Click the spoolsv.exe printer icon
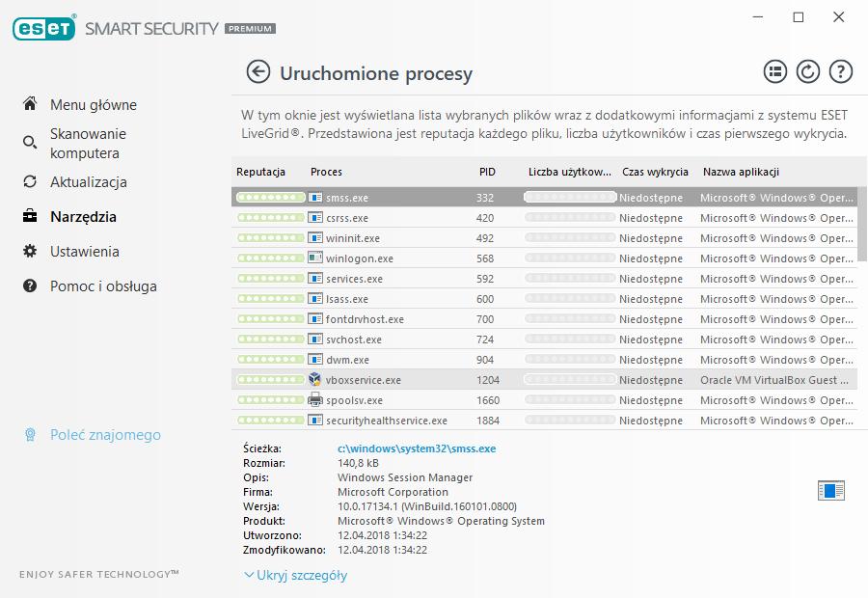Screen dimensions: 868x598 (x=315, y=399)
